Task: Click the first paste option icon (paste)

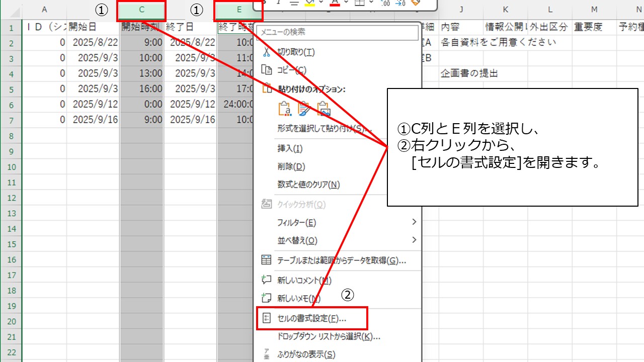Action: [x=285, y=108]
